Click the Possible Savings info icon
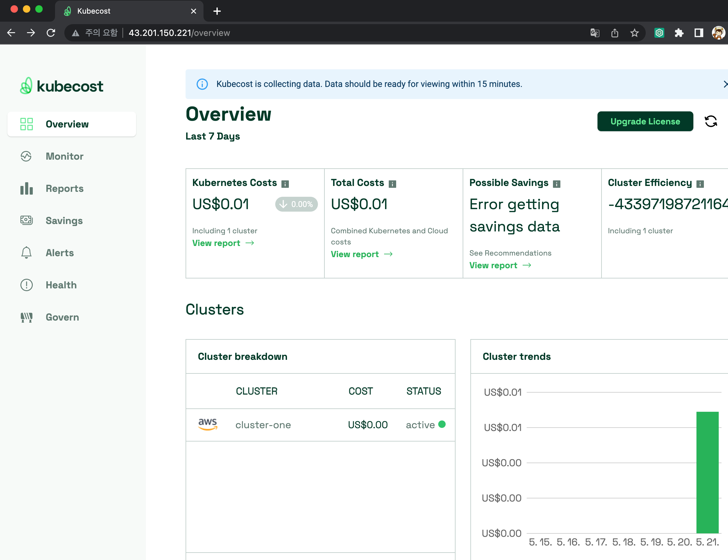Image resolution: width=728 pixels, height=560 pixels. (556, 184)
